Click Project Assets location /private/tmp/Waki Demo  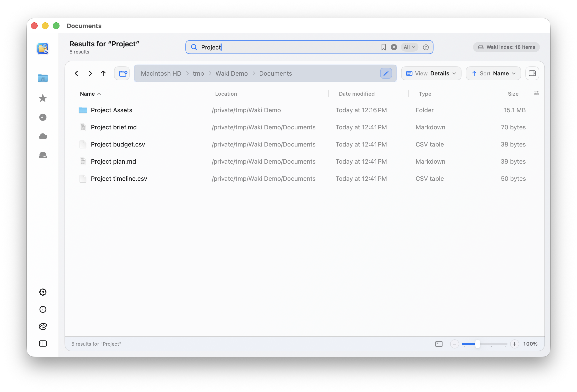click(x=246, y=110)
